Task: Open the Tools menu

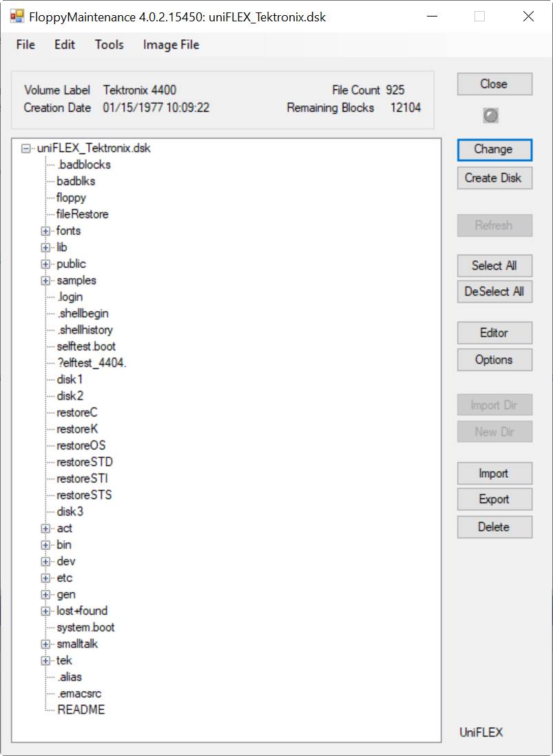Action: coord(109,45)
